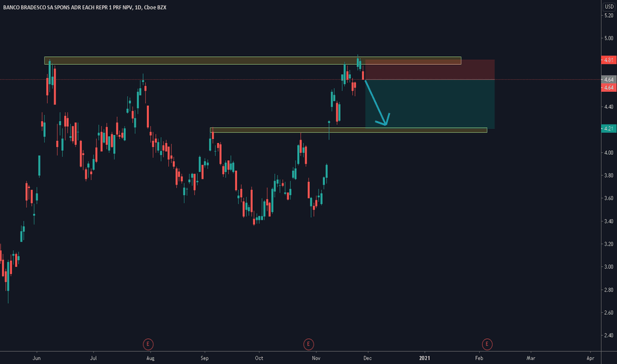Viewport: 617px width, 364px height.
Task: Click the February earnings E marker
Action: [487, 344]
